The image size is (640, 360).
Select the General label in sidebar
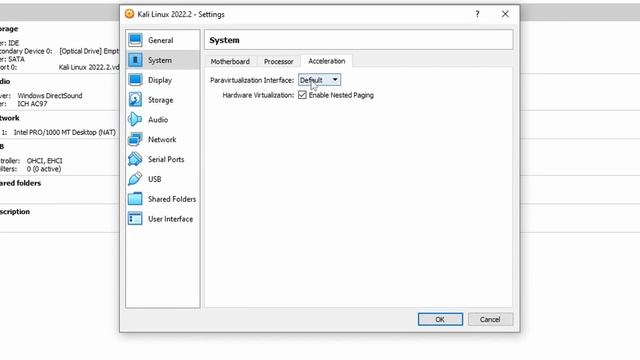click(x=160, y=40)
